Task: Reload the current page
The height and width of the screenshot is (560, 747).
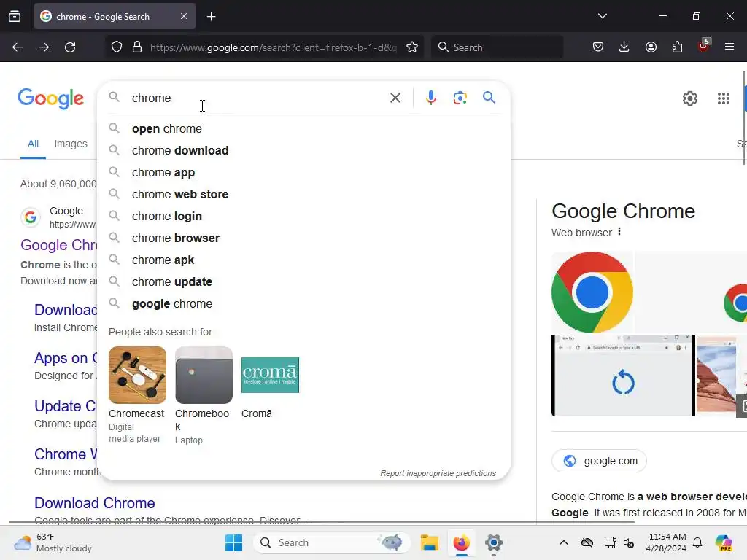Action: coord(70,47)
